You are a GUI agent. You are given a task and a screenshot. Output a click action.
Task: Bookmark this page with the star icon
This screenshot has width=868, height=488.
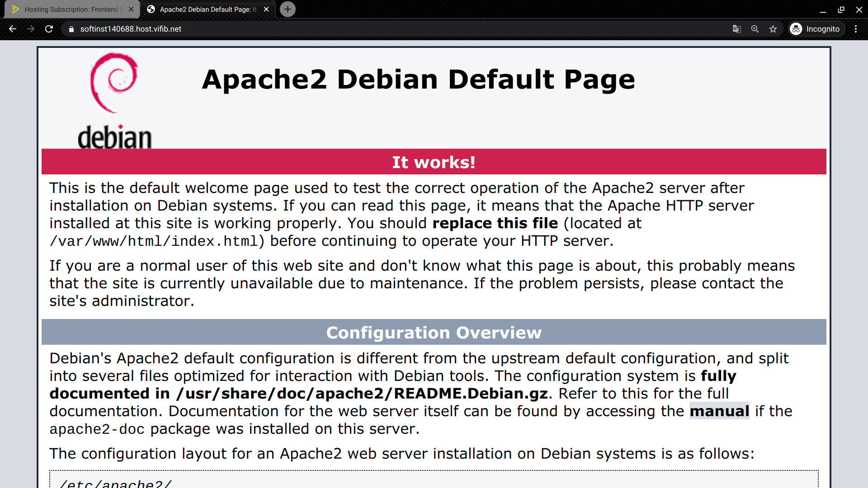773,29
